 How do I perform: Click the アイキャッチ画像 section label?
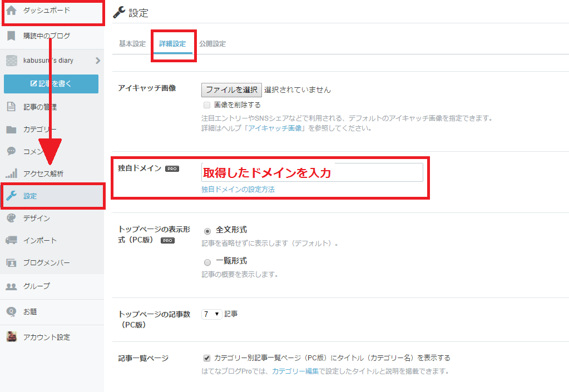pyautogui.click(x=147, y=88)
